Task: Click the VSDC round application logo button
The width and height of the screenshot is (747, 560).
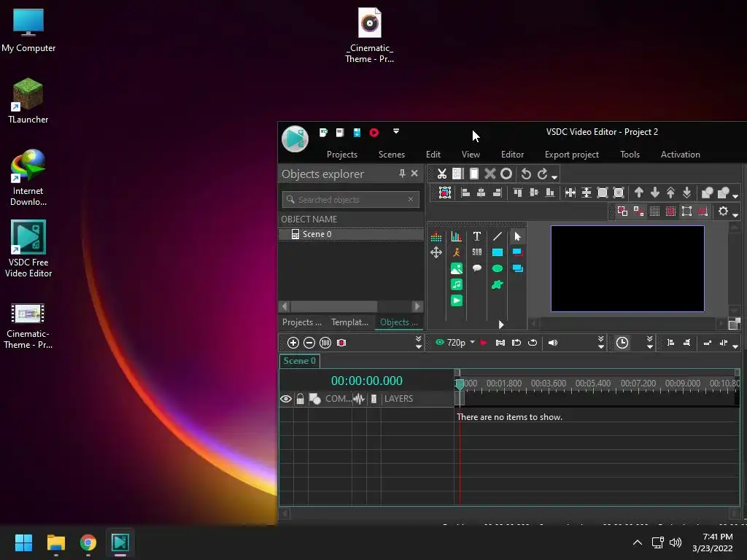Action: [x=295, y=139]
